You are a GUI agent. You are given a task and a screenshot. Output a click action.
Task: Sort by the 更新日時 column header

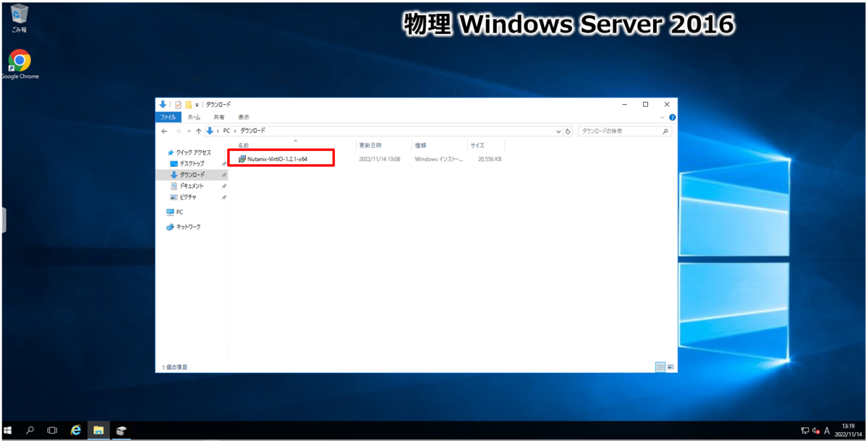[384, 145]
